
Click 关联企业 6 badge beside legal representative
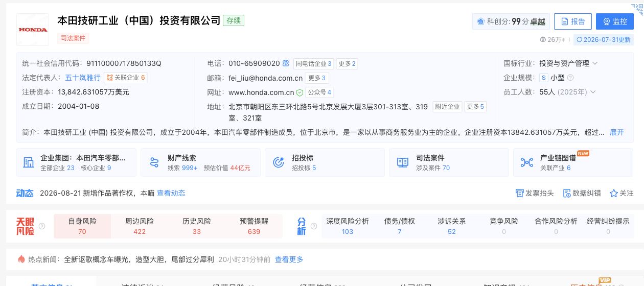(126, 78)
